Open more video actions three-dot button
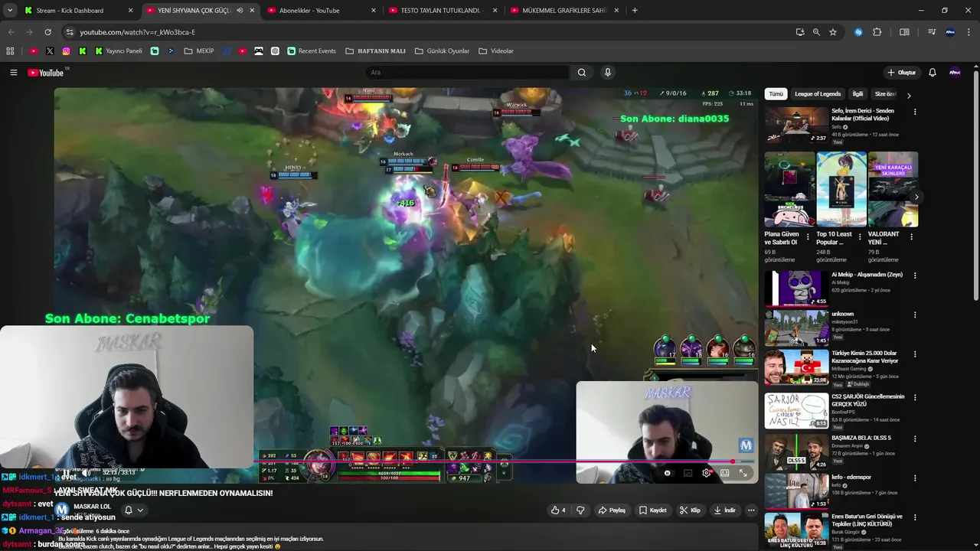Image resolution: width=980 pixels, height=551 pixels. [x=751, y=510]
